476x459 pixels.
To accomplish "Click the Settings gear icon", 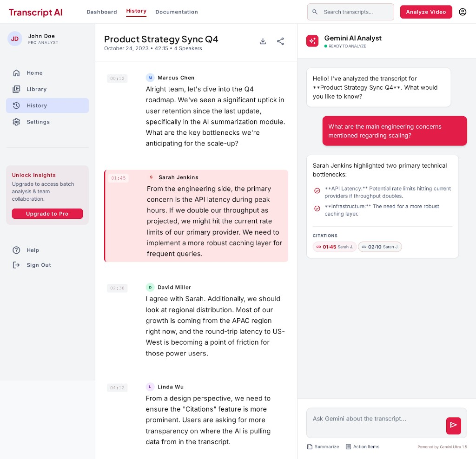I will click(16, 122).
